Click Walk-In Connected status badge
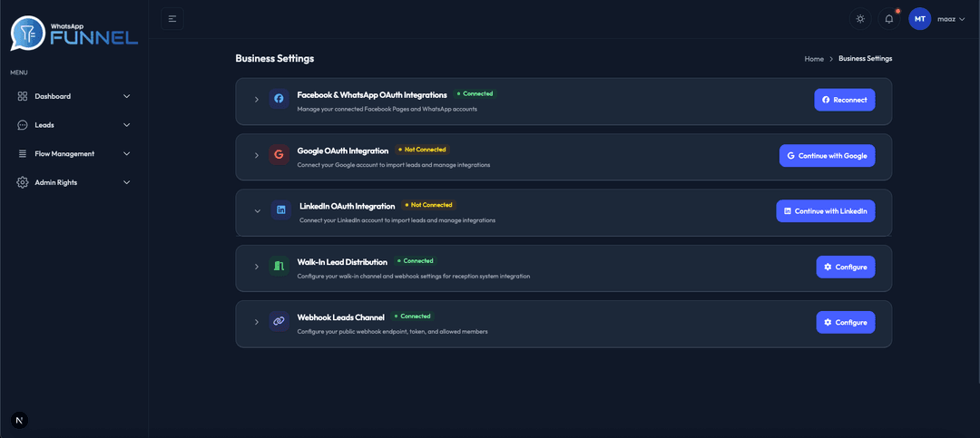 click(x=415, y=261)
